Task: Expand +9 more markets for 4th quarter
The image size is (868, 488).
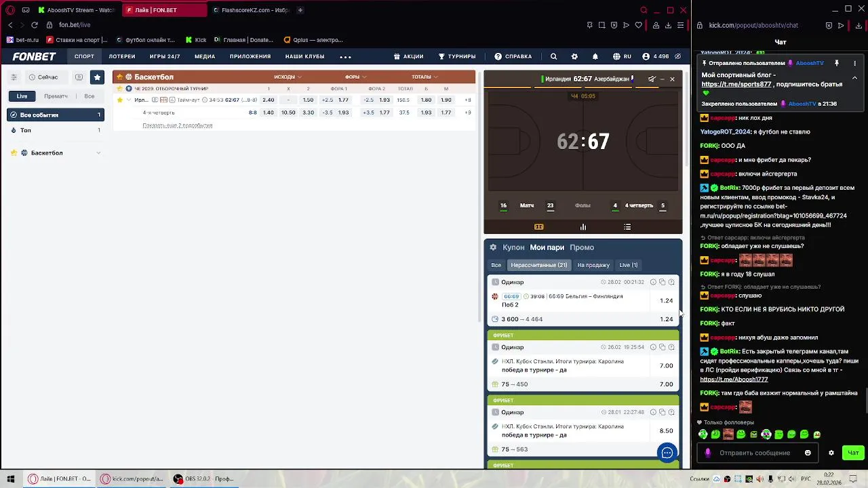Action: point(468,113)
